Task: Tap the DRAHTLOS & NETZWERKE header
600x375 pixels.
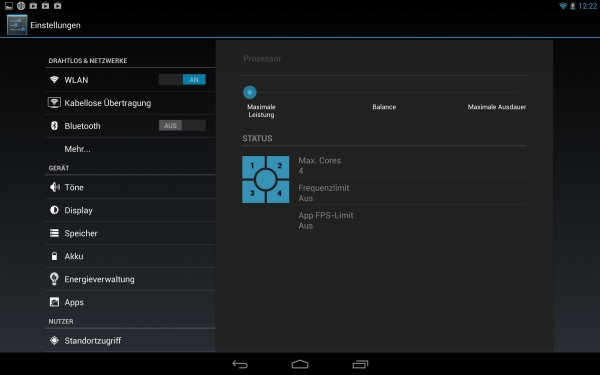Action: pos(88,60)
